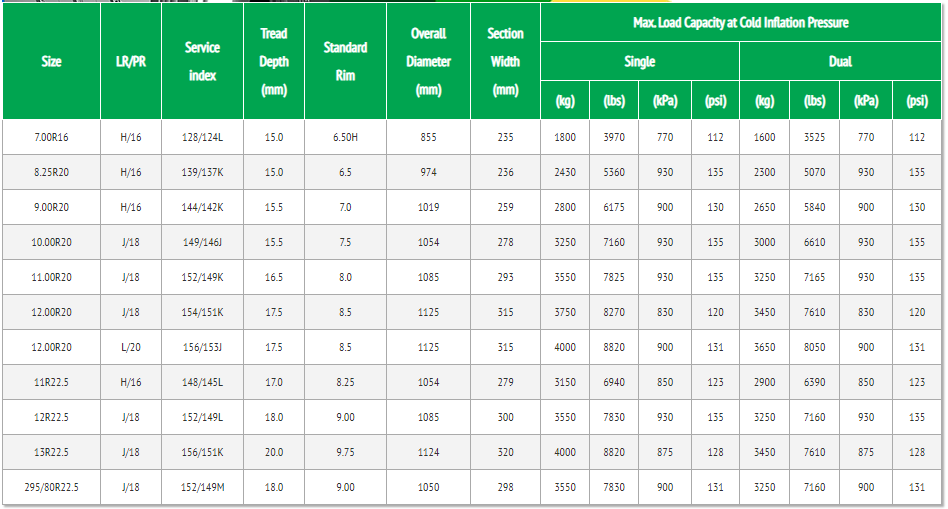Viewport: 948px width, 509px height.
Task: Click the Standard Rim column header
Action: pyautogui.click(x=345, y=62)
